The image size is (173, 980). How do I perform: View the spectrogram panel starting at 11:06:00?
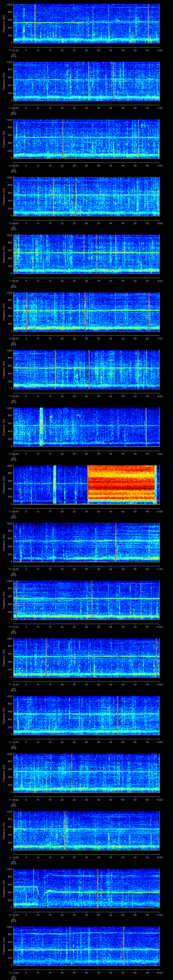87,312
